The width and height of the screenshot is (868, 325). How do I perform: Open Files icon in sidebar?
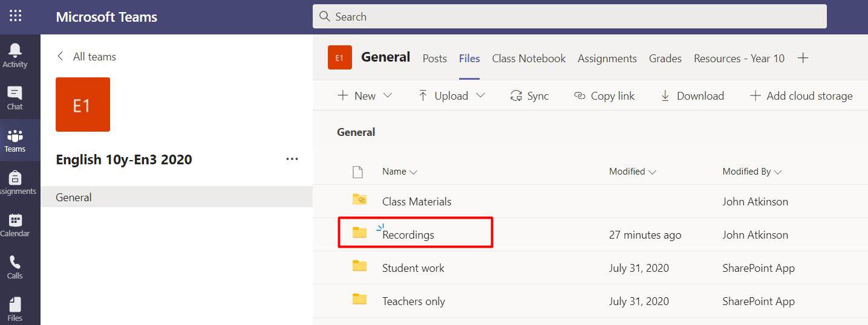pos(15,309)
